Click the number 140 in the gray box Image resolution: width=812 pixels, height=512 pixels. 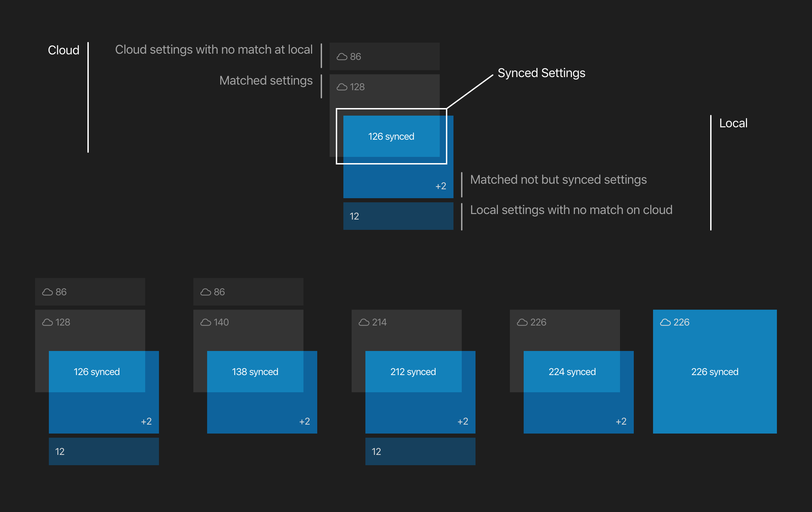[221, 322]
